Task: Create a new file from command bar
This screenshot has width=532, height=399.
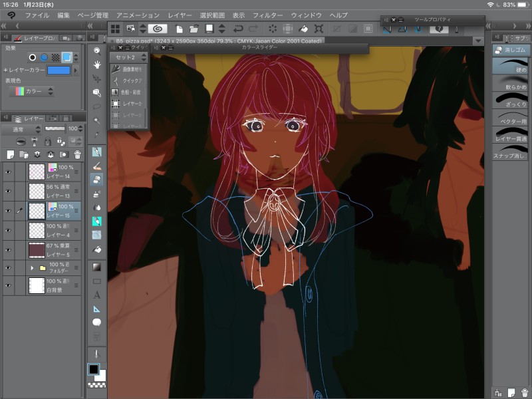Action: click(179, 29)
